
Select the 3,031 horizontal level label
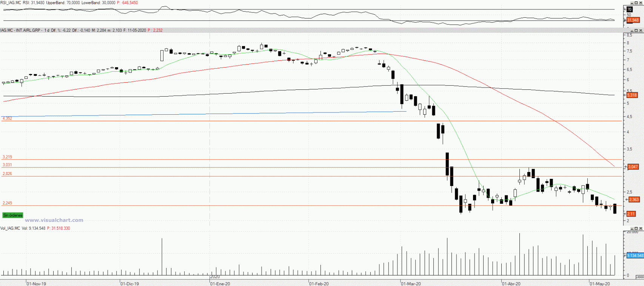7,165
